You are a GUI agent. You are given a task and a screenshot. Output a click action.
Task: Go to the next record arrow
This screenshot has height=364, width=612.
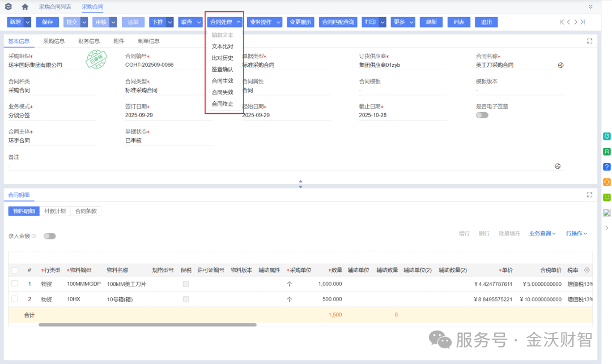click(x=576, y=22)
